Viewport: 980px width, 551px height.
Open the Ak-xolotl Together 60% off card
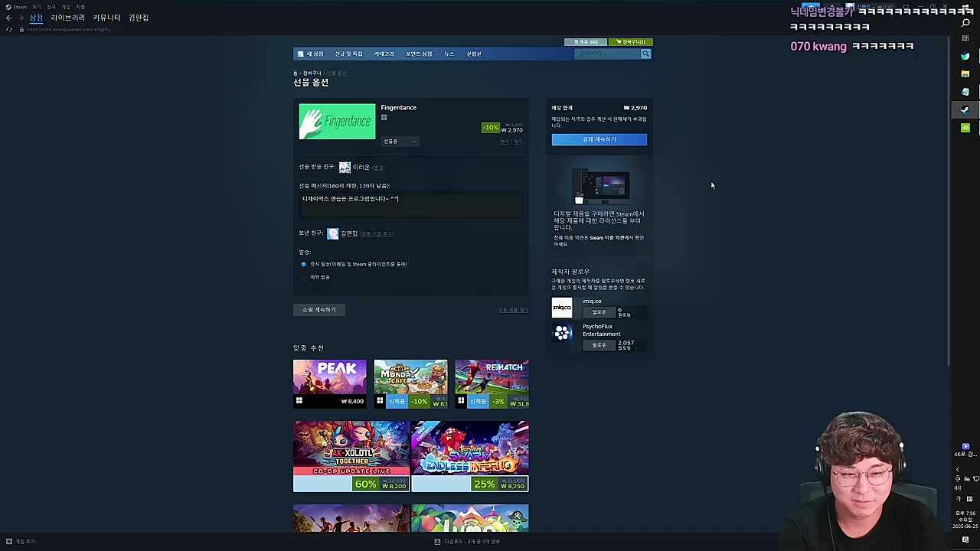point(351,456)
